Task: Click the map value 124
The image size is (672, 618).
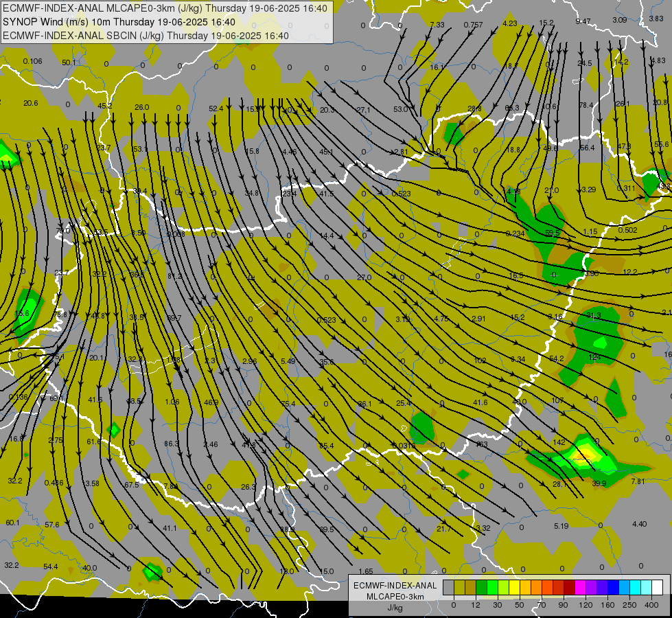Action: [x=595, y=357]
